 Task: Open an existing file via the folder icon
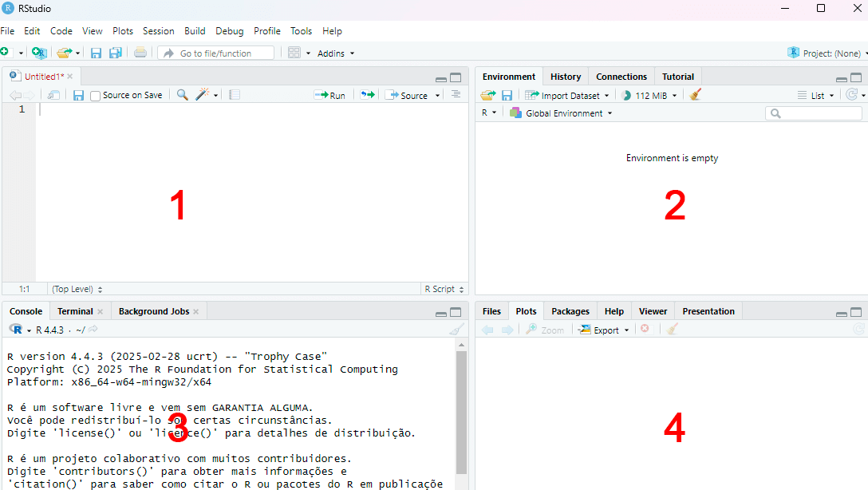(64, 53)
